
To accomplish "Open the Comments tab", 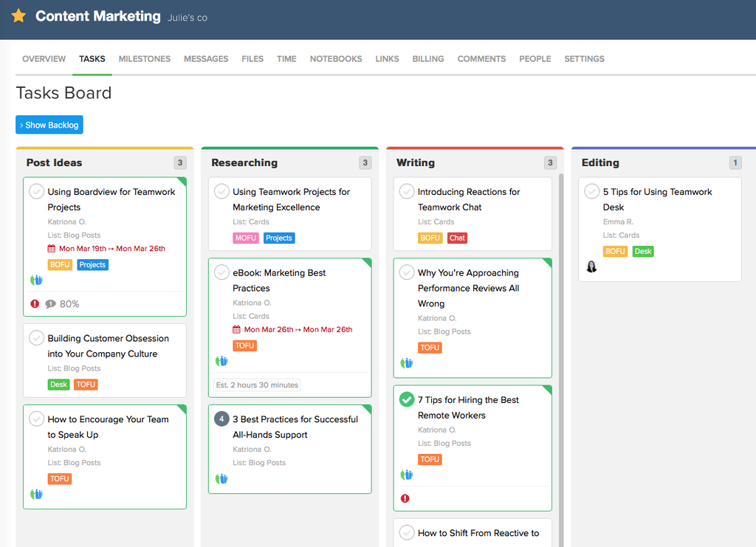I will pos(481,59).
